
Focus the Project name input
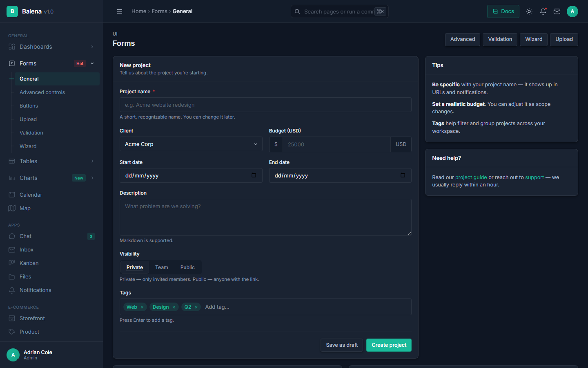pyautogui.click(x=265, y=105)
